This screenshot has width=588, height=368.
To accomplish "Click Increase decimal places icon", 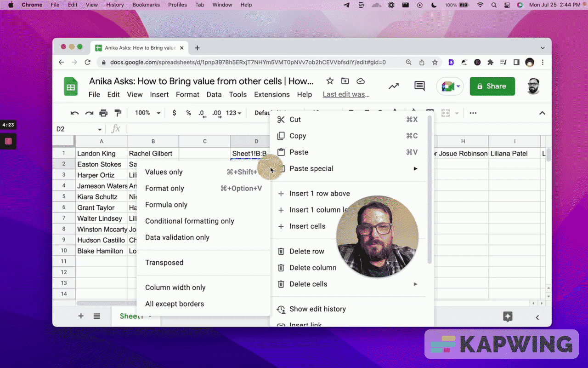I will point(217,113).
